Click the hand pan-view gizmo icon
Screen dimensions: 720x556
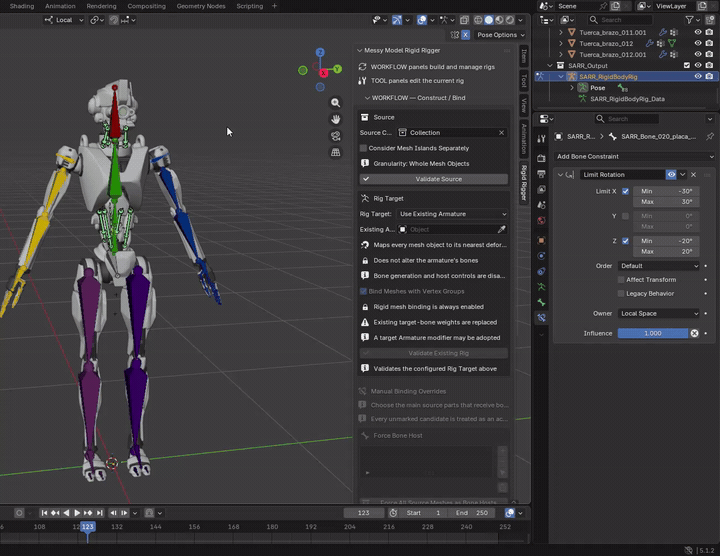[x=336, y=119]
